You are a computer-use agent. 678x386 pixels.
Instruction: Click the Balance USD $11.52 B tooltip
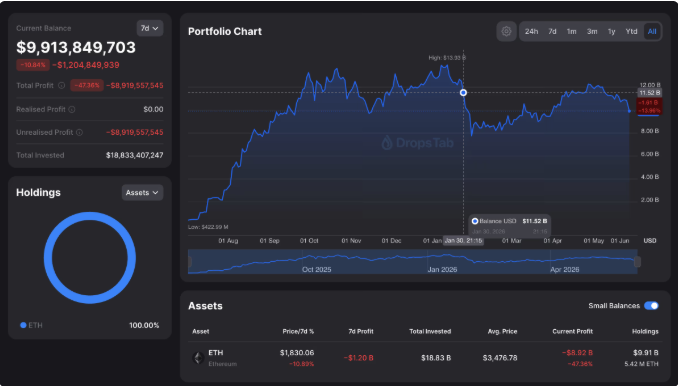point(510,226)
